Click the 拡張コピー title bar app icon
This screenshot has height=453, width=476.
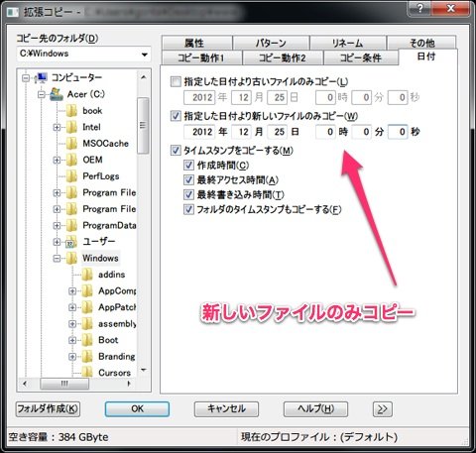point(13,12)
